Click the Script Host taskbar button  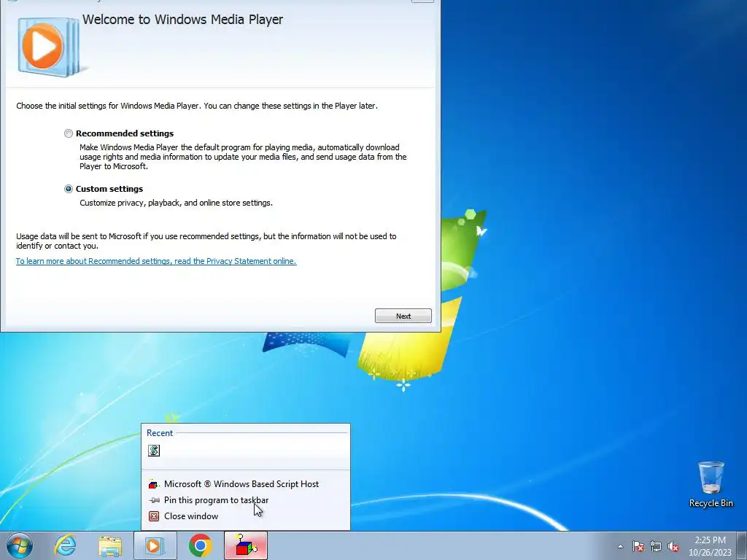point(246,545)
